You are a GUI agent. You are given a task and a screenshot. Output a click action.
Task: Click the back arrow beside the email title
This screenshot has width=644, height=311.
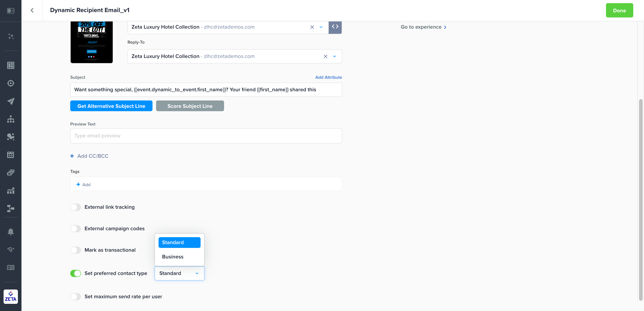[x=32, y=10]
